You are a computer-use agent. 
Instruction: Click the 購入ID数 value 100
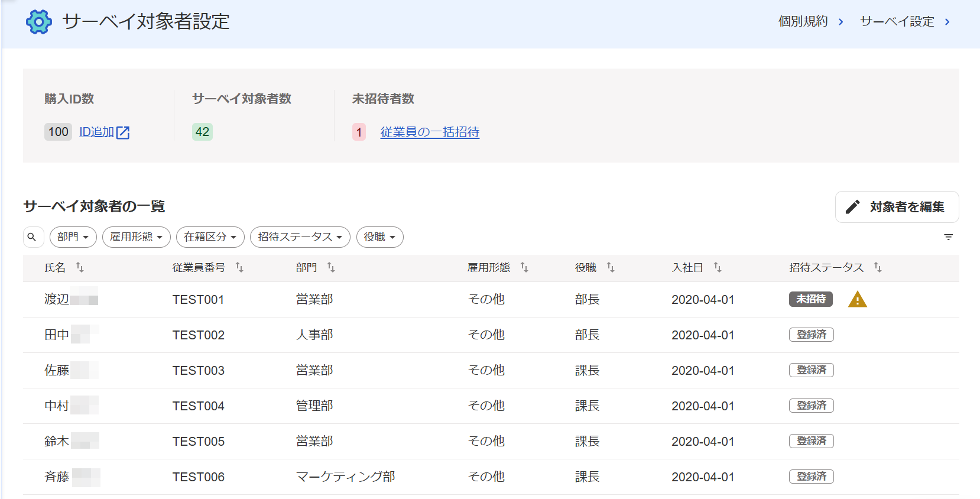(58, 132)
